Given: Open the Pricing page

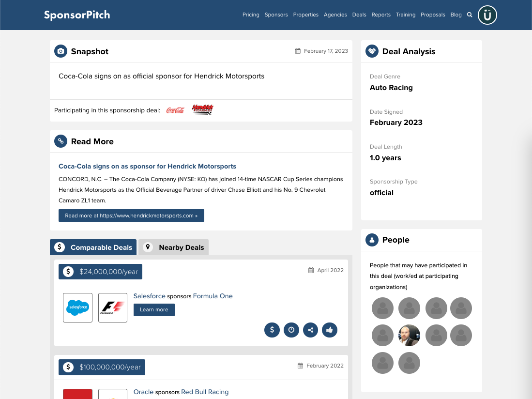Looking at the screenshot, I should click(x=251, y=15).
